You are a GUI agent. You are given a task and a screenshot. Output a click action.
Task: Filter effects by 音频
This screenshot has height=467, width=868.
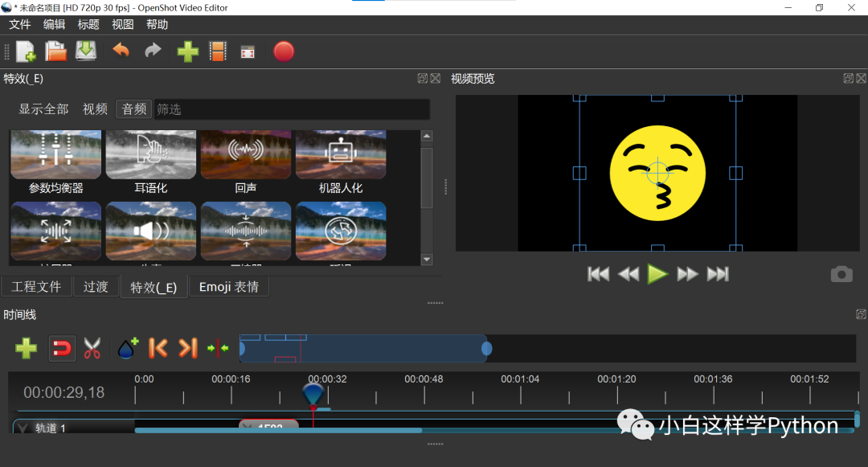(x=134, y=109)
